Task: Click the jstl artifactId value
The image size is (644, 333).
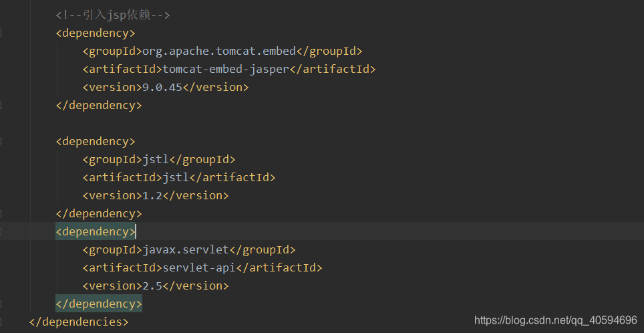Action: click(176, 178)
